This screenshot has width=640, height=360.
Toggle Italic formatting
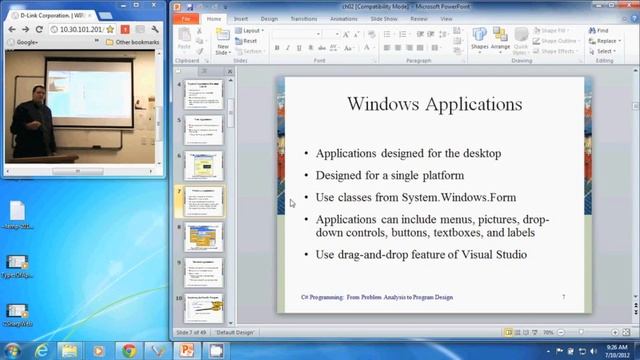(288, 48)
